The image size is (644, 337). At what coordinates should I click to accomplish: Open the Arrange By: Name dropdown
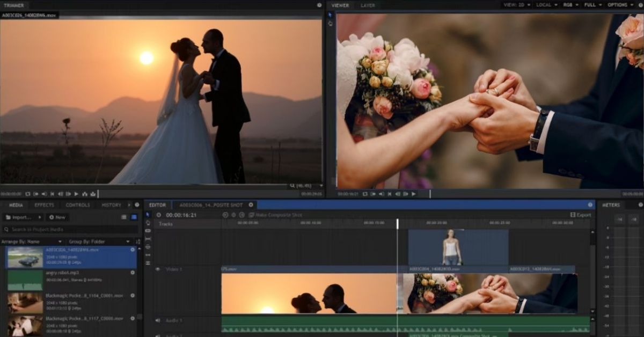pos(32,242)
